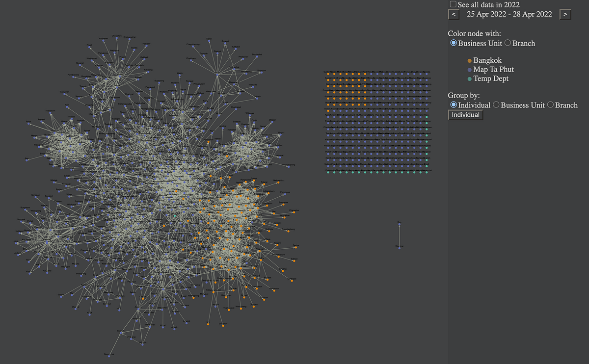Image resolution: width=589 pixels, height=364 pixels.
Task: Click the green Temp Dept legend swatch
Action: [469, 78]
